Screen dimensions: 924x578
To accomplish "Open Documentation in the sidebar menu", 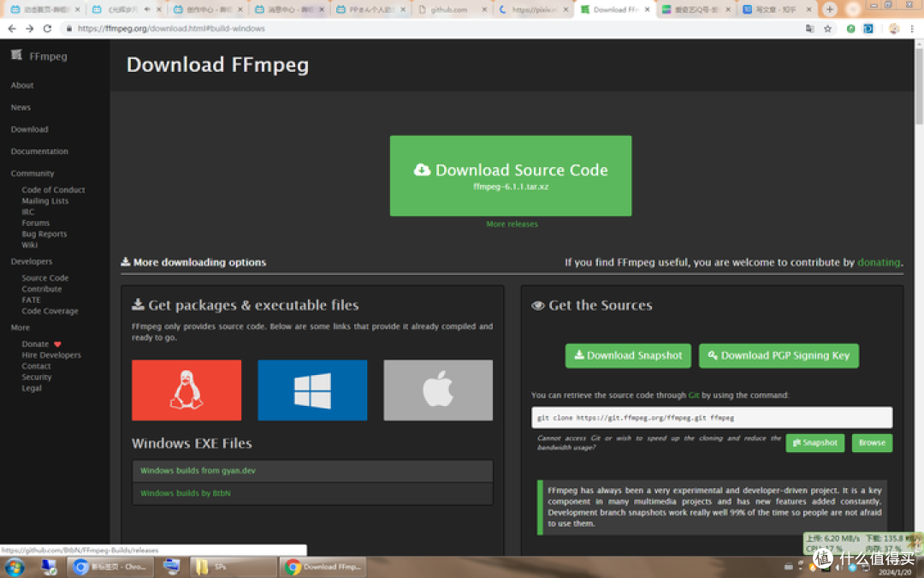I will [39, 152].
